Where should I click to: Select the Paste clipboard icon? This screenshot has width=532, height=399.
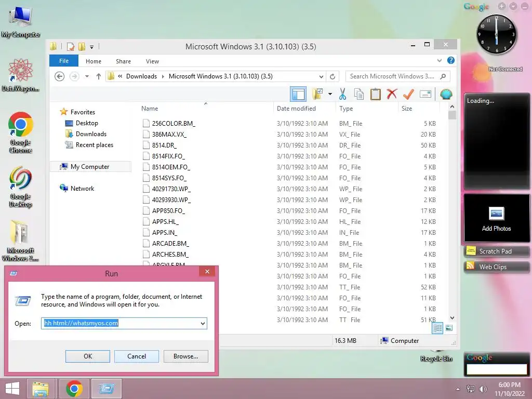tap(375, 94)
